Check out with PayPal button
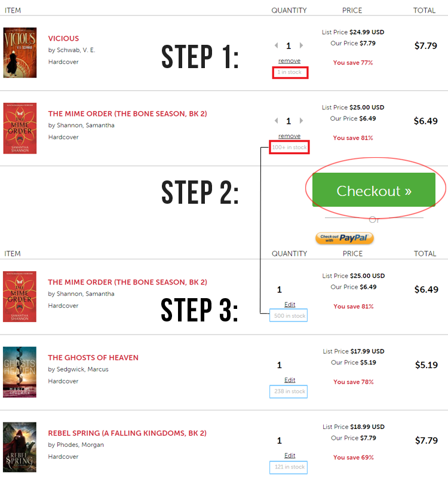The width and height of the screenshot is (448, 478). click(x=345, y=238)
